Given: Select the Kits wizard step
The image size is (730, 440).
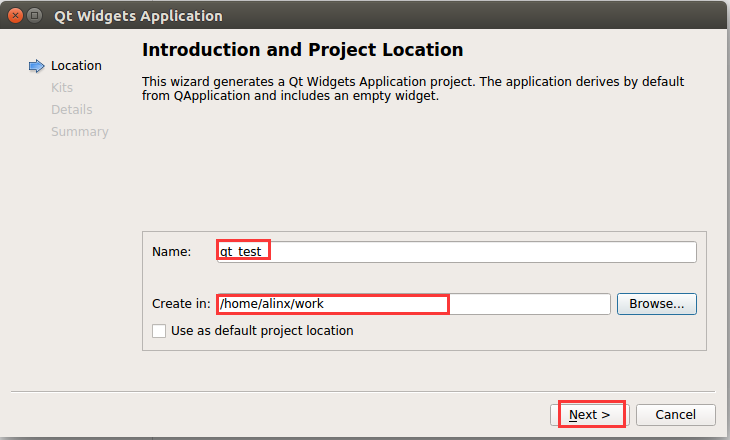Looking at the screenshot, I should [x=62, y=88].
